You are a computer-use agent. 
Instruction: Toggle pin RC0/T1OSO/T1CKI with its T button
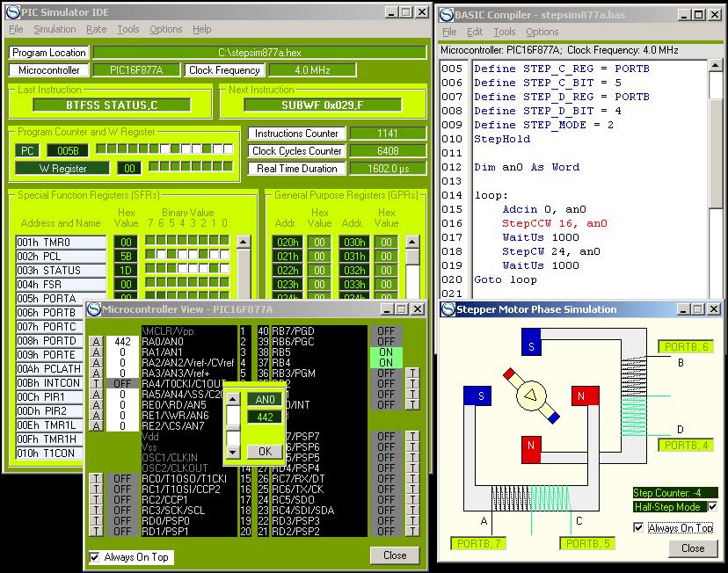tap(96, 479)
